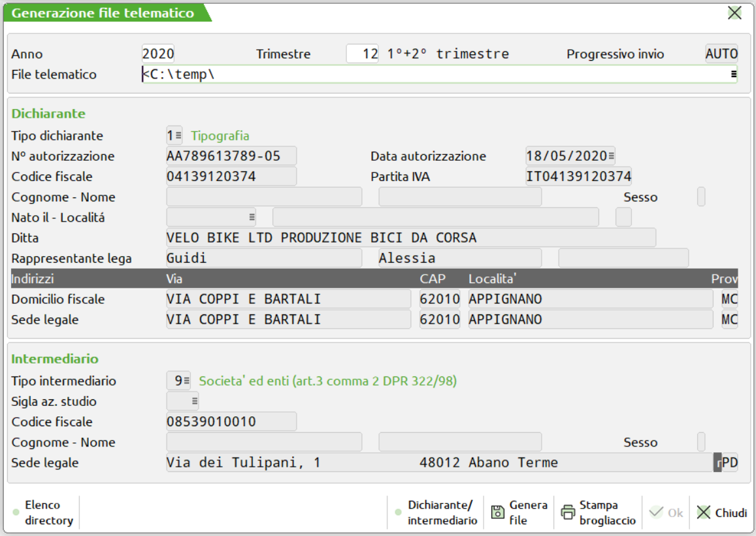Click the Progressivo invio AUTO field

(721, 54)
